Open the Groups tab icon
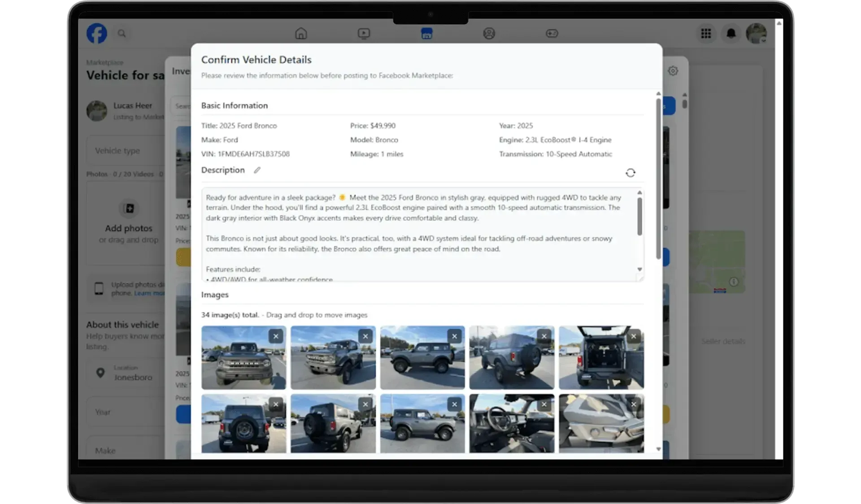 489,33
